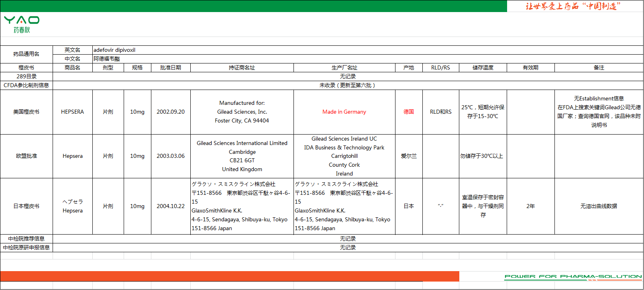The height and width of the screenshot is (290, 644).
Task: Click the GlaxoSmithKline cell under 持证商名址
Action: (242, 206)
